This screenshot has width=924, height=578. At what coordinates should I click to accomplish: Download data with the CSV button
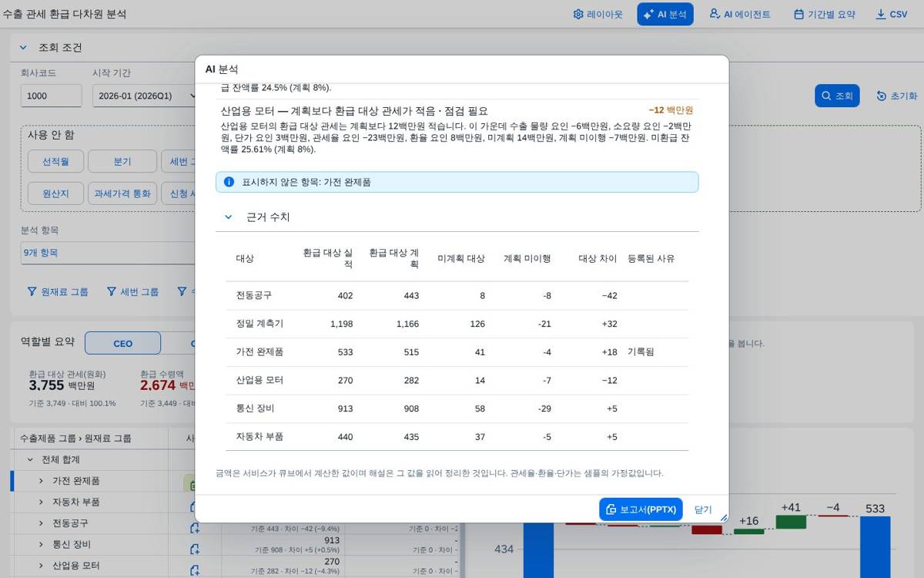pyautogui.click(x=891, y=14)
